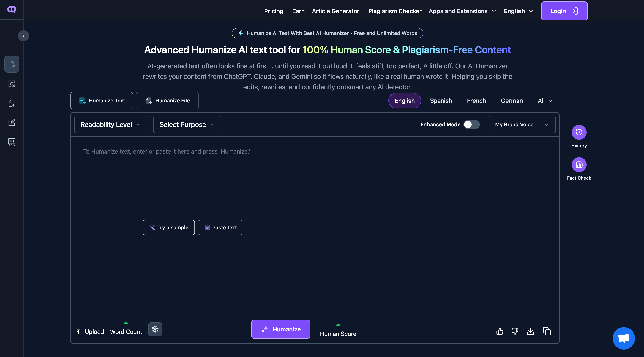
Task: Select the quill writing tool in the sidebar
Action: pyautogui.click(x=12, y=122)
